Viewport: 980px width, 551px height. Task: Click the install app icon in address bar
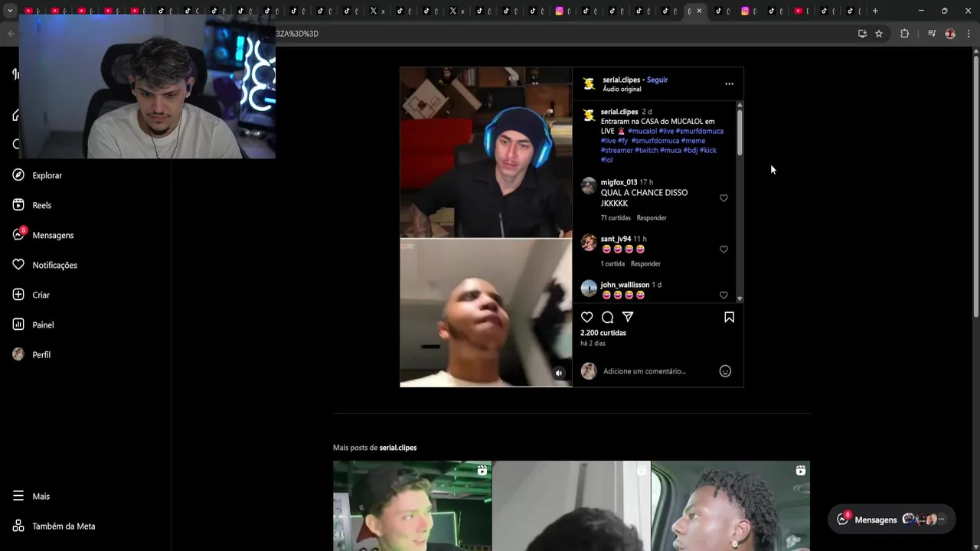pyautogui.click(x=862, y=34)
